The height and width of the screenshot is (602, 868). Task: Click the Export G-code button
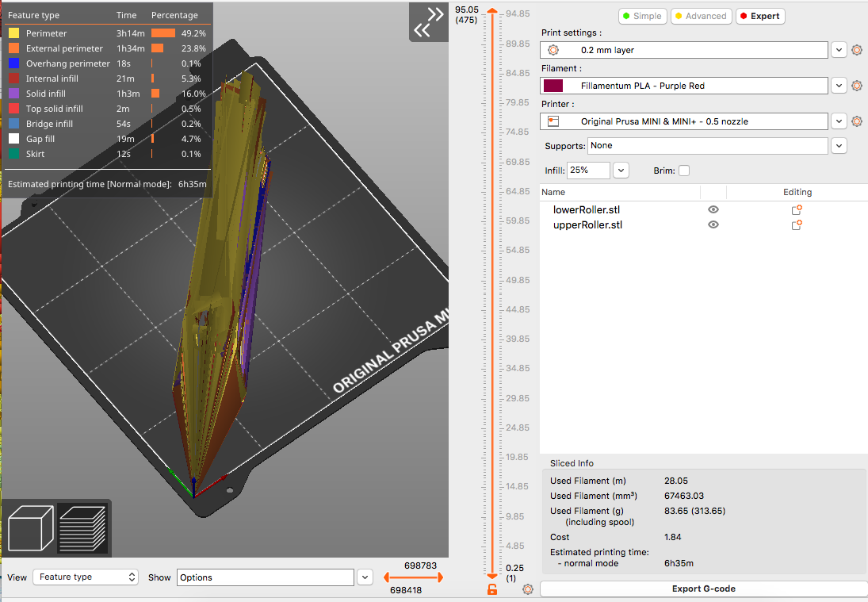703,589
